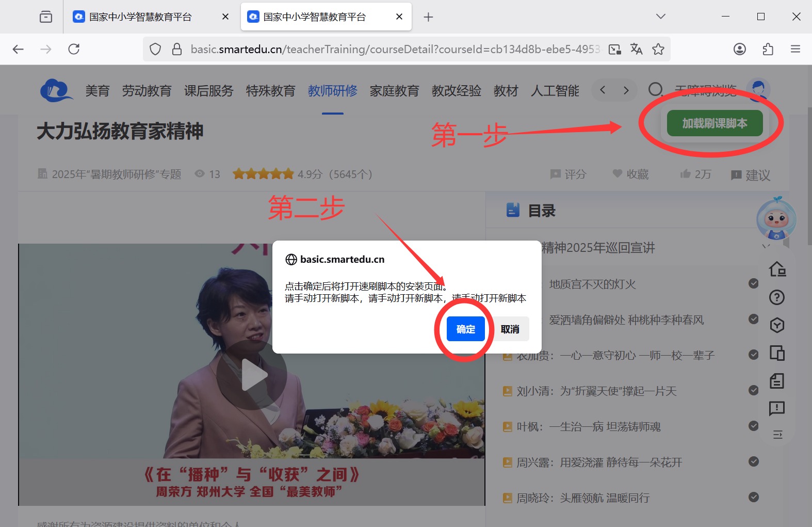Click the 2万 thumbs-up like

coord(695,174)
